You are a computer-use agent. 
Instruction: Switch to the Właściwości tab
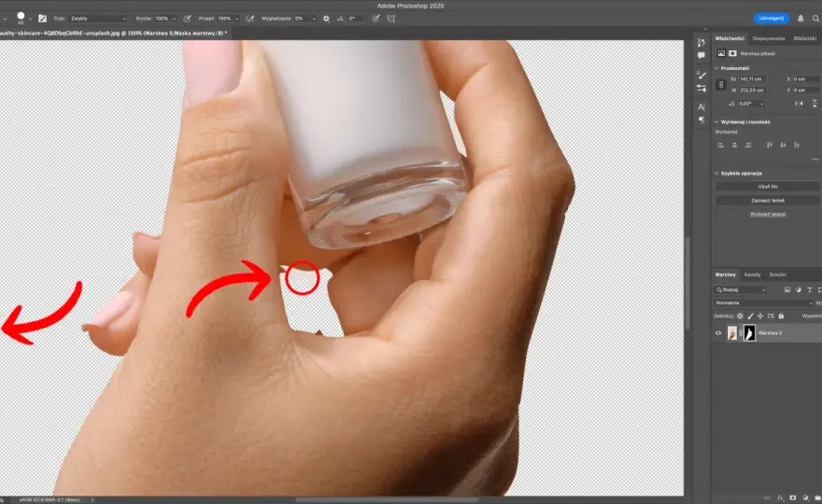pos(730,38)
